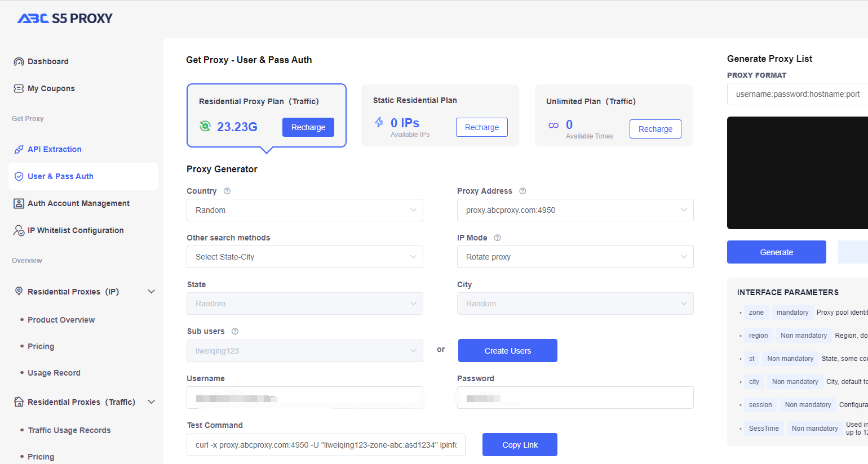Open the Proxy Address dropdown
The height and width of the screenshot is (464, 868).
pos(575,210)
